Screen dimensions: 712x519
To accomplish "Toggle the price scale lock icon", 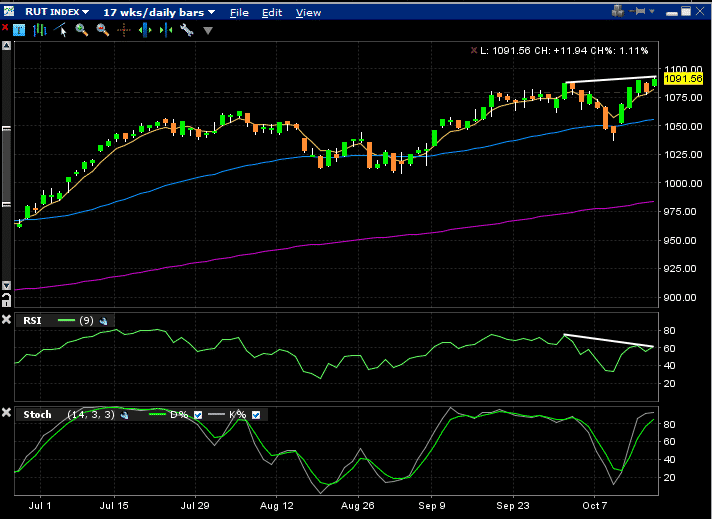I will (6, 300).
